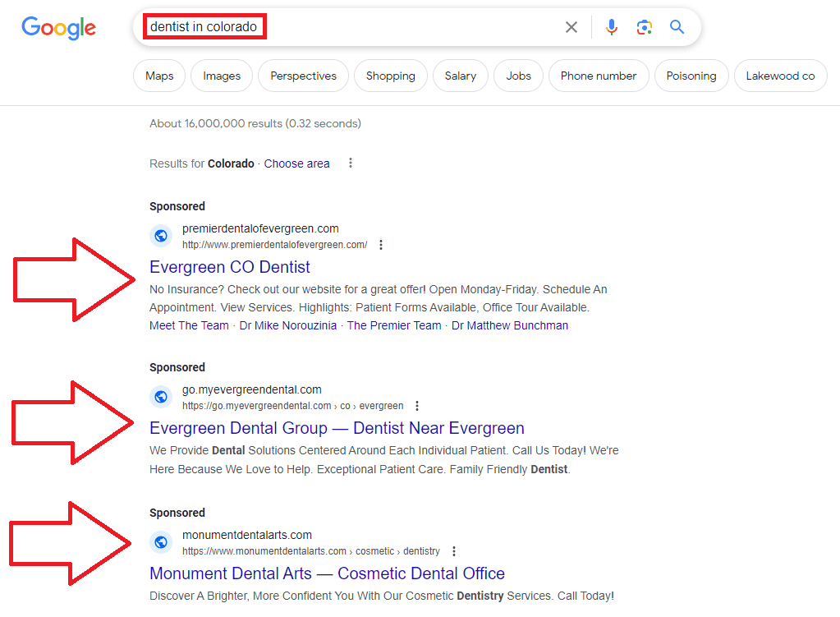Viewport: 840px width, 617px height.
Task: Open Google Lens camera search
Action: [644, 26]
